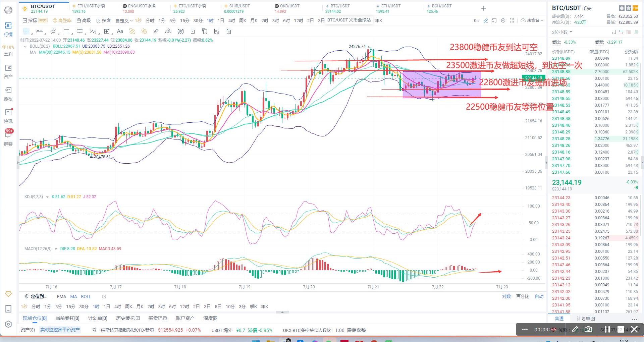The width and height of the screenshot is (644, 342).
Task: Open the 2位小数 decimal precision dropdown
Action: (x=562, y=32)
